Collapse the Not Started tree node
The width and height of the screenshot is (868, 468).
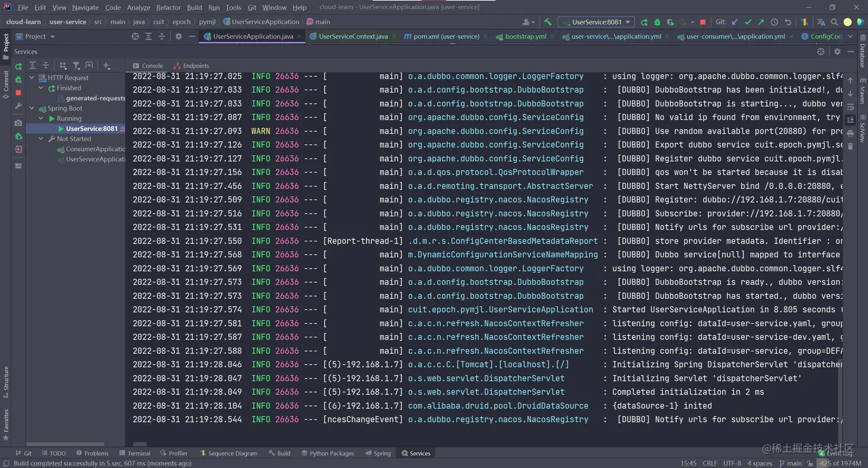41,138
